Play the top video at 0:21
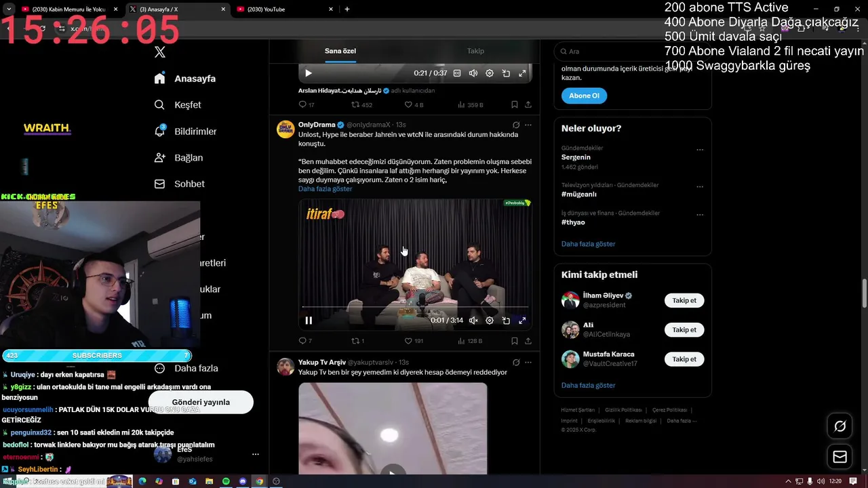The width and height of the screenshot is (868, 488). 309,73
